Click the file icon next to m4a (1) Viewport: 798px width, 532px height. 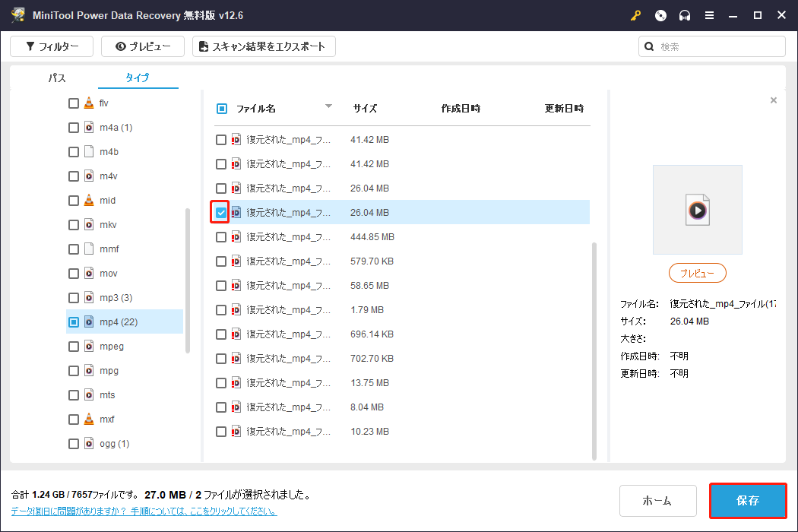(89, 127)
